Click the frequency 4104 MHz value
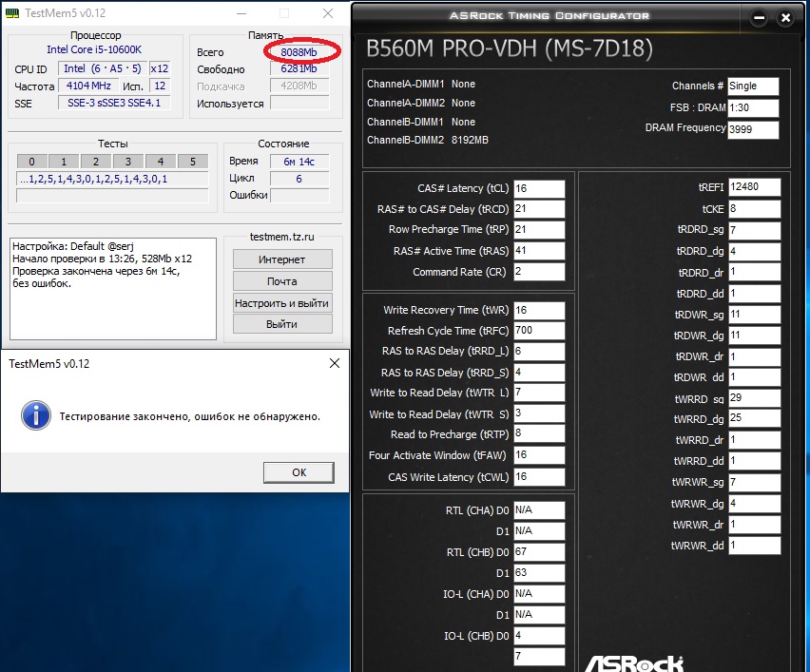Screen dimensions: 810x672 [x=88, y=86]
